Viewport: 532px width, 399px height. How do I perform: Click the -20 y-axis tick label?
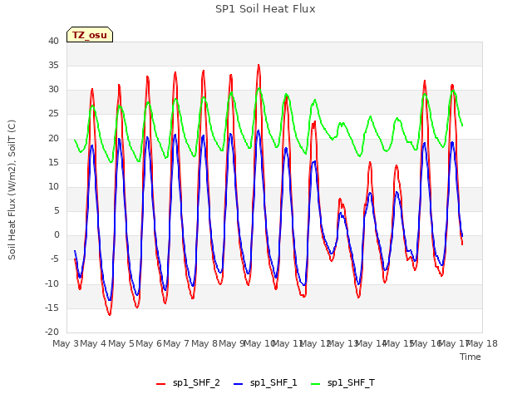click(52, 332)
